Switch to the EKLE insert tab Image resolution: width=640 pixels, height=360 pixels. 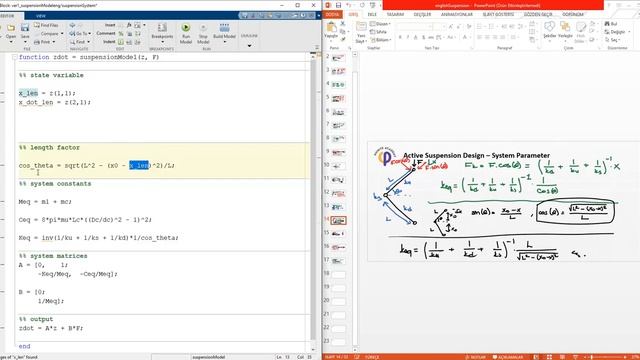coord(372,14)
